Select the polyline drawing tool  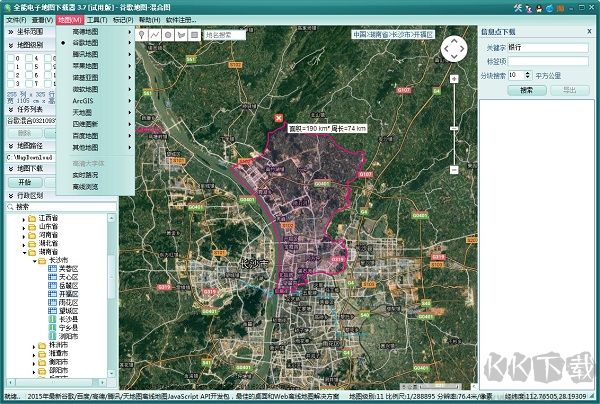click(155, 34)
